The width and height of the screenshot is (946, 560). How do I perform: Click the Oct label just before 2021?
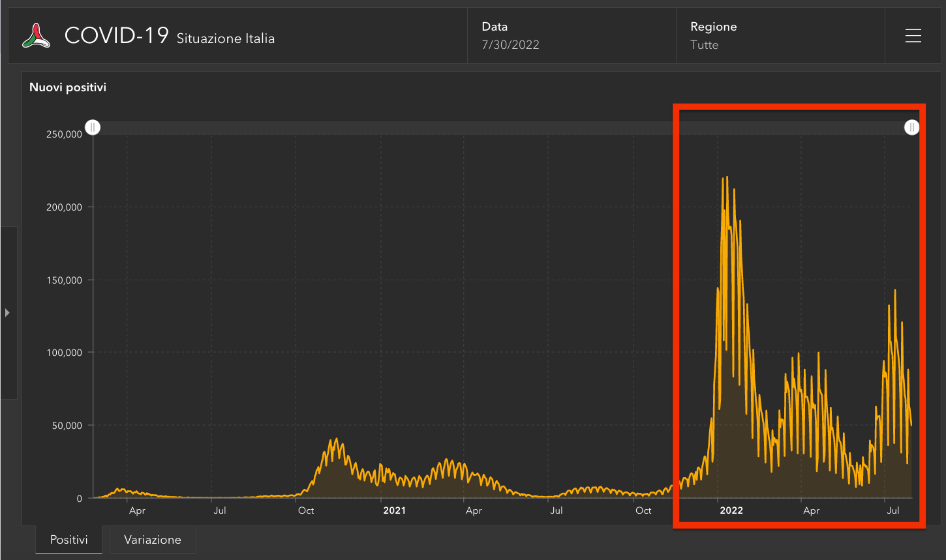(306, 510)
